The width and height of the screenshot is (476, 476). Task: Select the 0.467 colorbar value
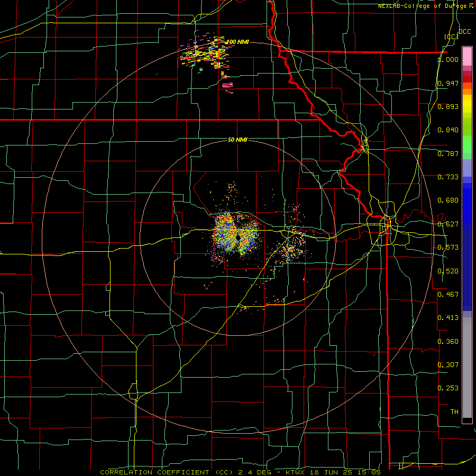448,294
